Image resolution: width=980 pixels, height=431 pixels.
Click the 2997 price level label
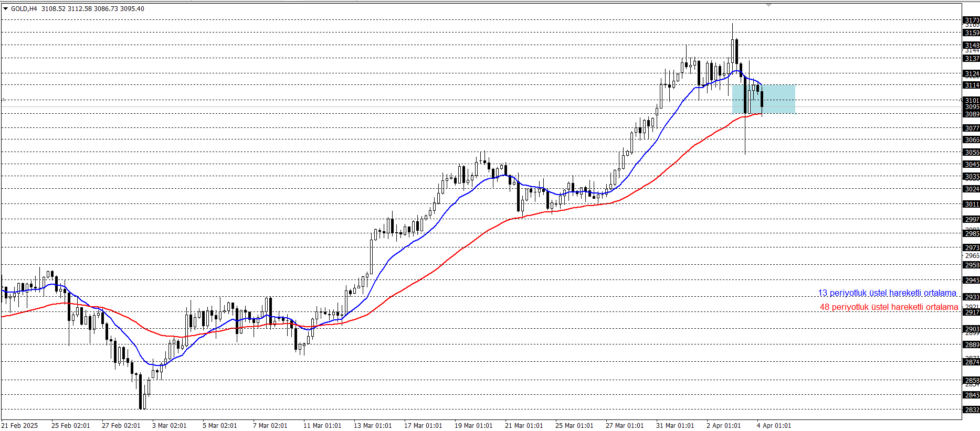972,220
